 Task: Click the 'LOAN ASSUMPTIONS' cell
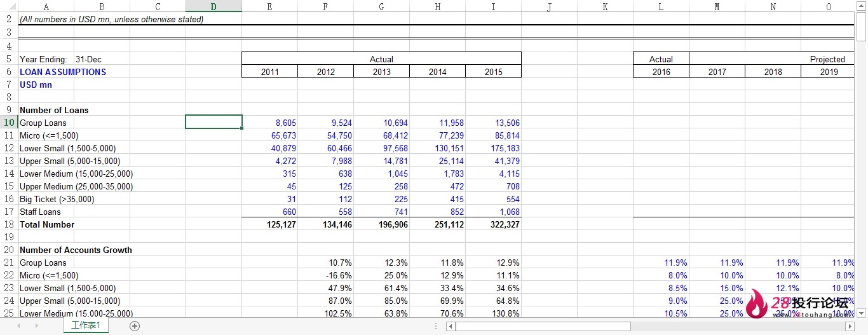[63, 72]
